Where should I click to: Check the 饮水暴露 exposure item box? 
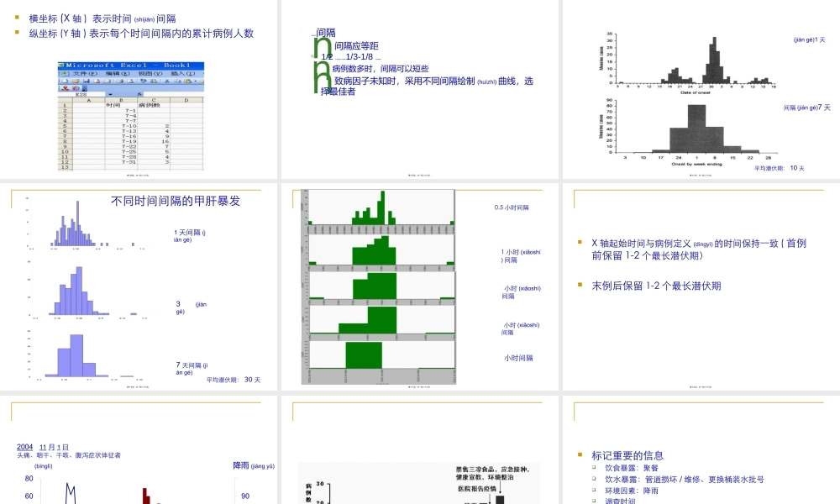[x=594, y=479]
